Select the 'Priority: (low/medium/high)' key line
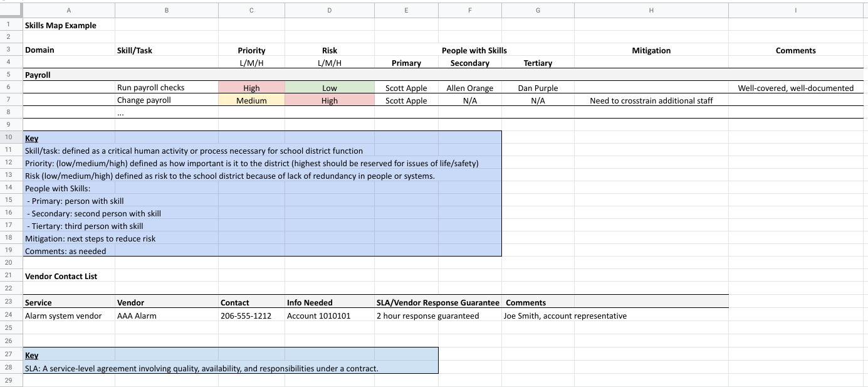Image resolution: width=868 pixels, height=387 pixels. coord(251,163)
